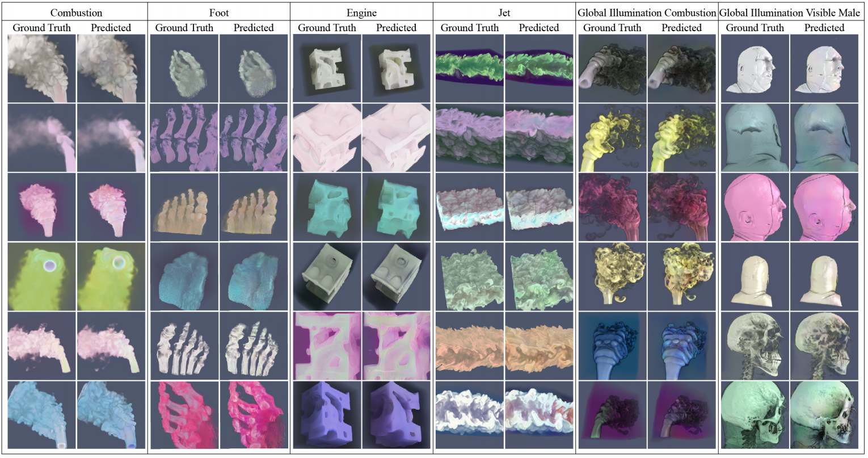Image resolution: width=868 pixels, height=458 pixels.
Task: Select tan orange foot ground truth image
Action: pos(184,207)
